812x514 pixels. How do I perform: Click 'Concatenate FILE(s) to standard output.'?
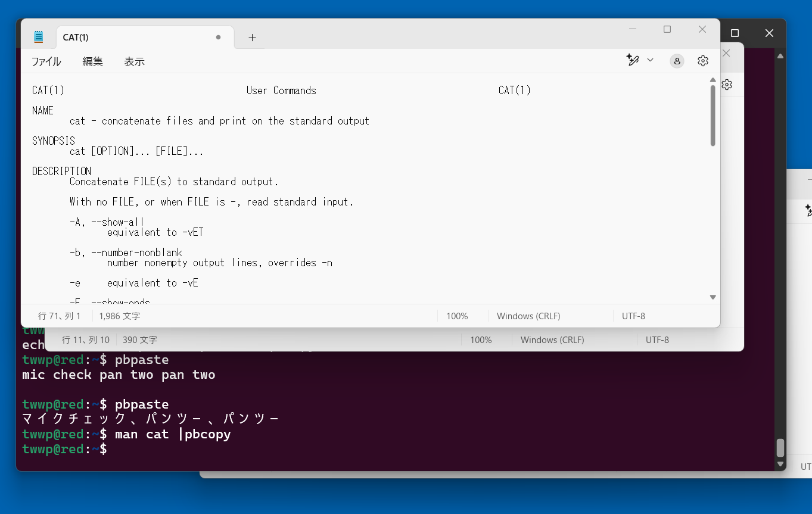click(x=174, y=182)
